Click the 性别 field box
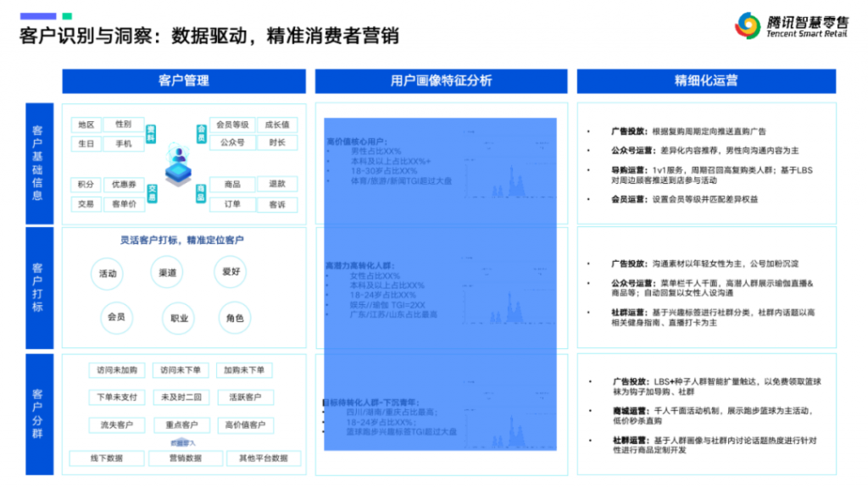The image size is (868, 488). pos(124,125)
